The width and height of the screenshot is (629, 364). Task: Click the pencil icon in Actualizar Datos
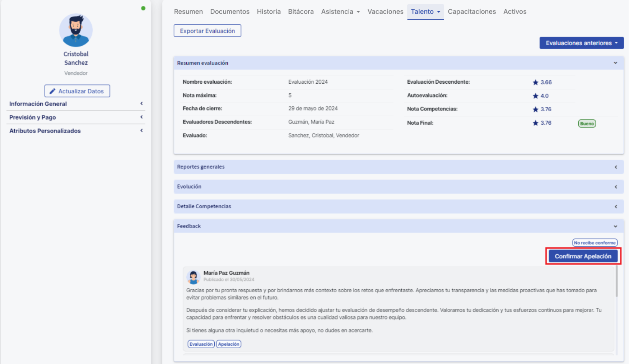coord(52,91)
